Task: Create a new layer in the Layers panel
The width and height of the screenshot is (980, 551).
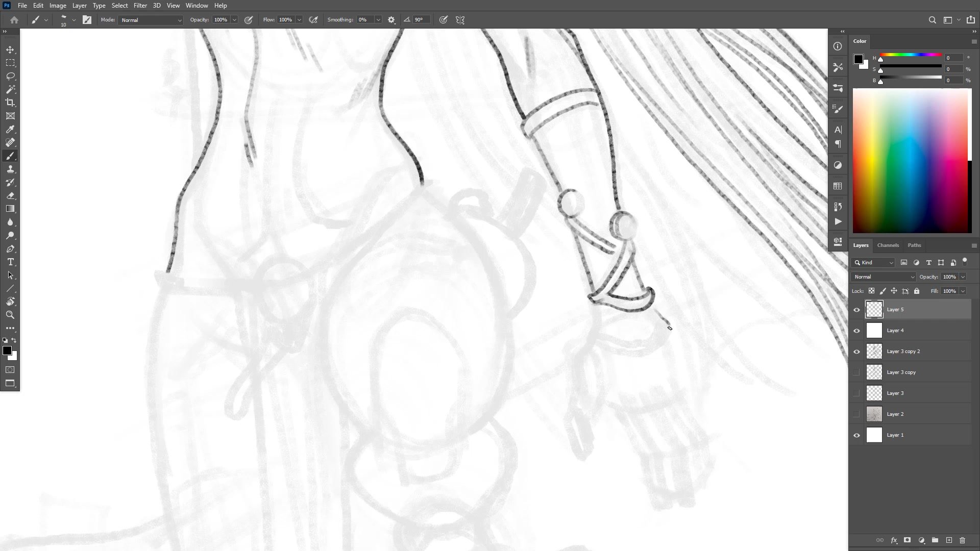Action: pos(949,540)
